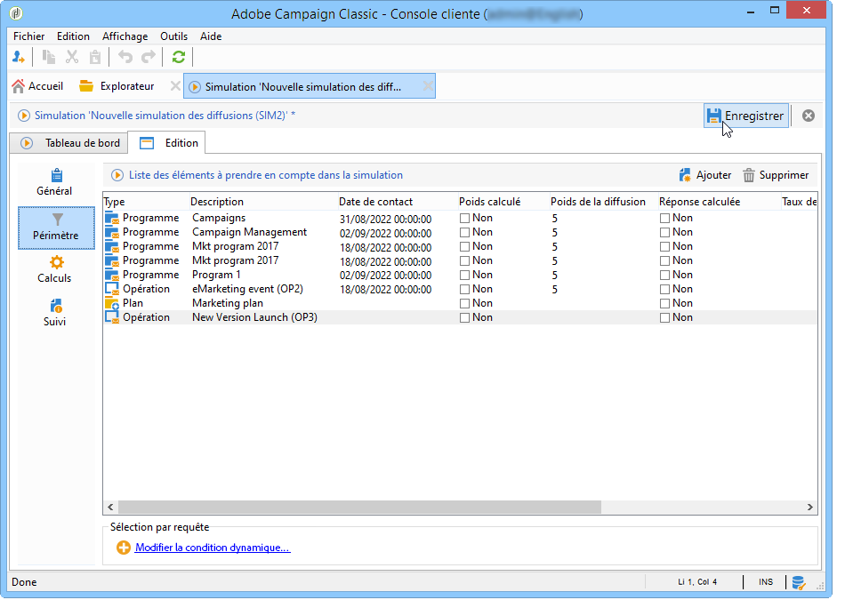The width and height of the screenshot is (845, 616).
Task: Select the New Version Launch (OP3) cell
Action: (254, 317)
